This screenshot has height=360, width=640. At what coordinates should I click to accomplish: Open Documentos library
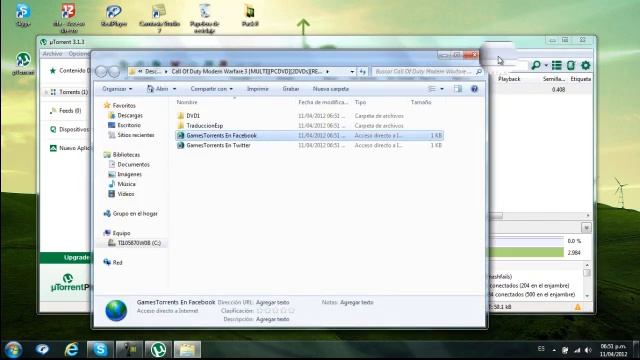(x=129, y=164)
